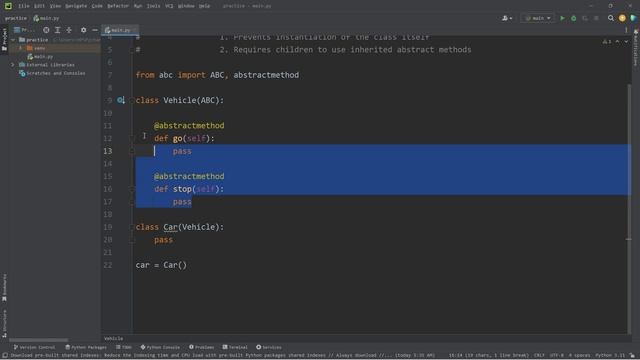Click the status bar tool-window quick access icon
The image size is (640, 360).
point(4,355)
